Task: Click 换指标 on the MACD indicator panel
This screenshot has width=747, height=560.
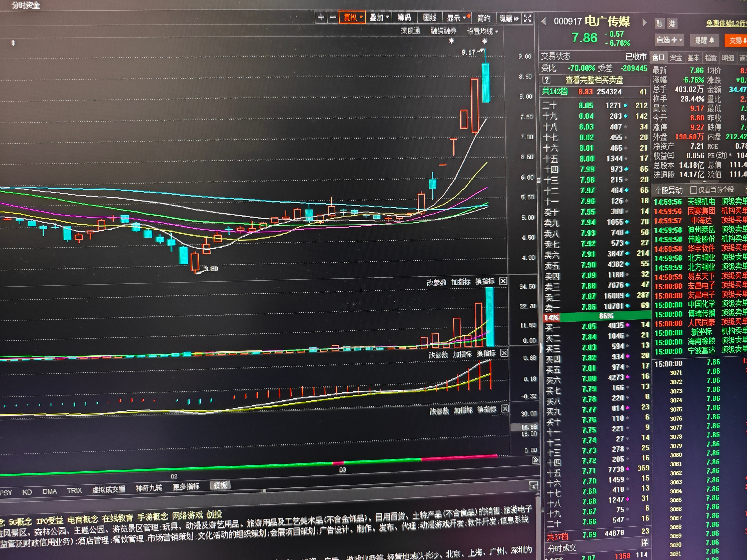Action: pyautogui.click(x=486, y=354)
